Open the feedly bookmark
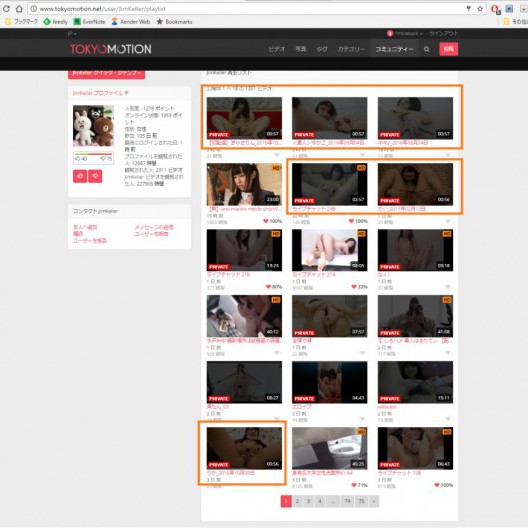528x528 pixels. 56,22
